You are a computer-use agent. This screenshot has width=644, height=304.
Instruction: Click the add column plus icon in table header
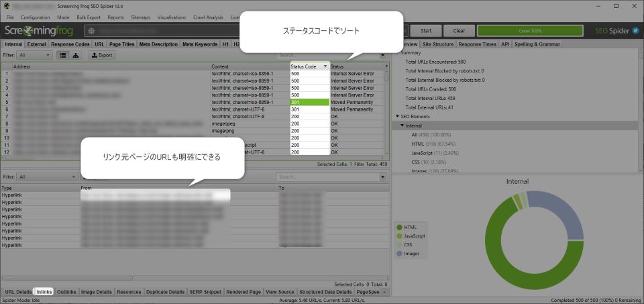pyautogui.click(x=386, y=66)
